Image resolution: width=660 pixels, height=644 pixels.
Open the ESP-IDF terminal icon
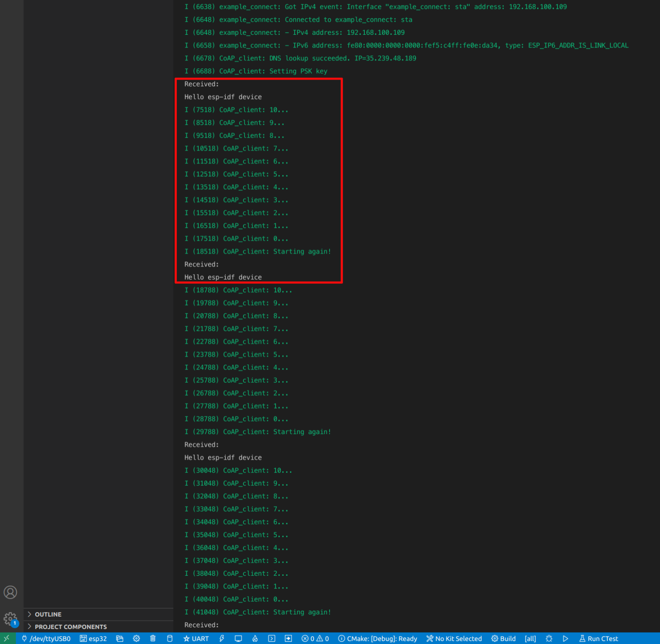pos(271,638)
